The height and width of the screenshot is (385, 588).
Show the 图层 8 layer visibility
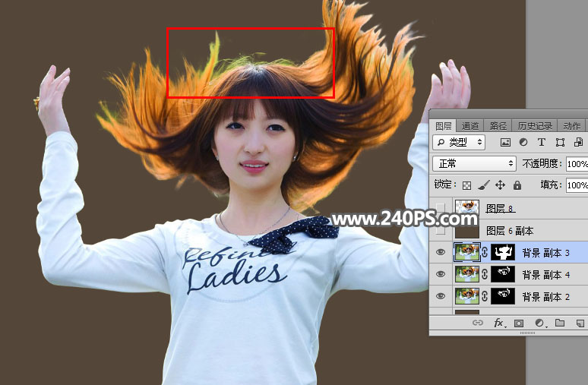[x=441, y=207]
